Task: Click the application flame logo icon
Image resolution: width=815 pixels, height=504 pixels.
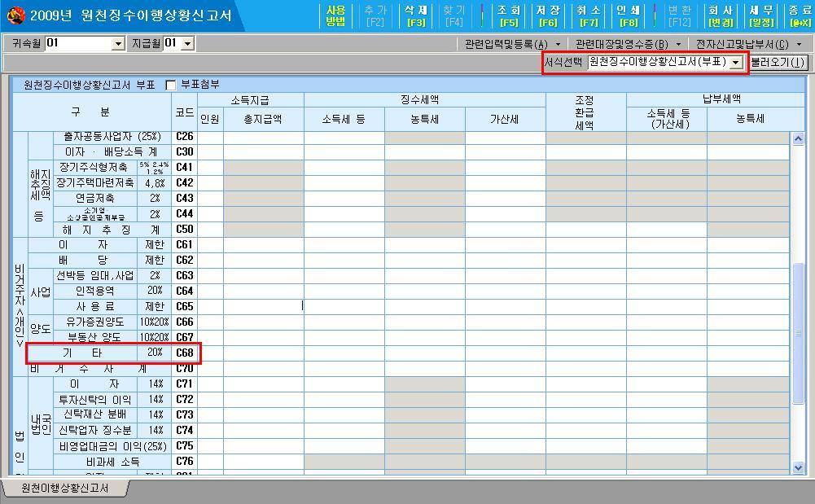Action: pos(15,15)
